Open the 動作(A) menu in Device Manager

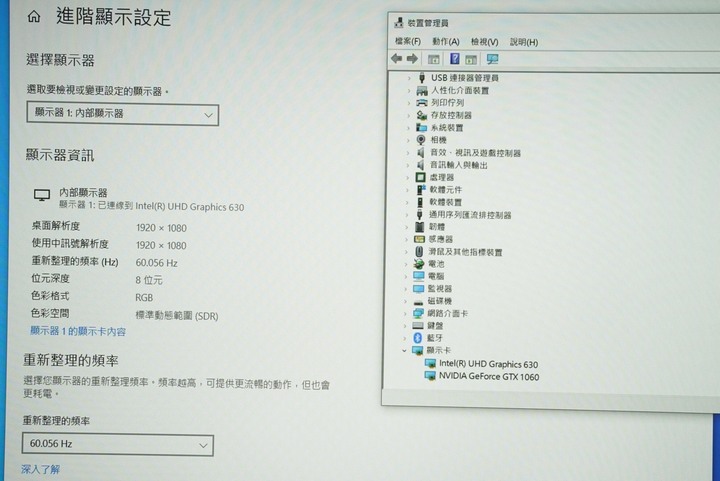click(445, 42)
